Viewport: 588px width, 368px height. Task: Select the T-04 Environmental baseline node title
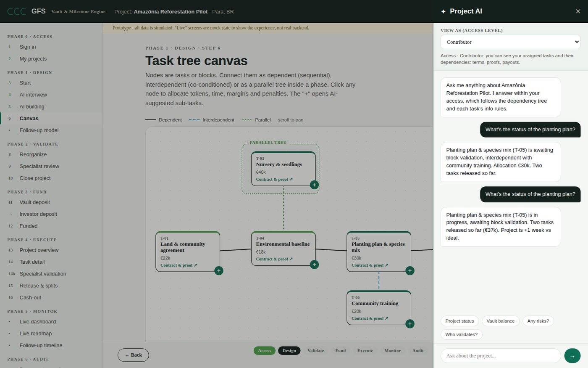point(283,244)
